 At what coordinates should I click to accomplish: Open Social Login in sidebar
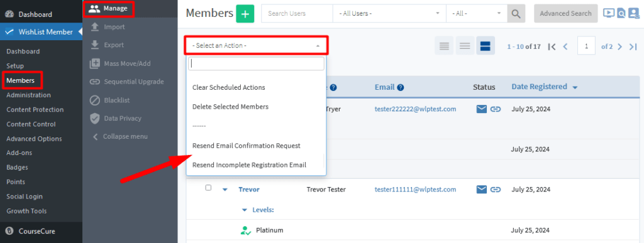pos(25,197)
